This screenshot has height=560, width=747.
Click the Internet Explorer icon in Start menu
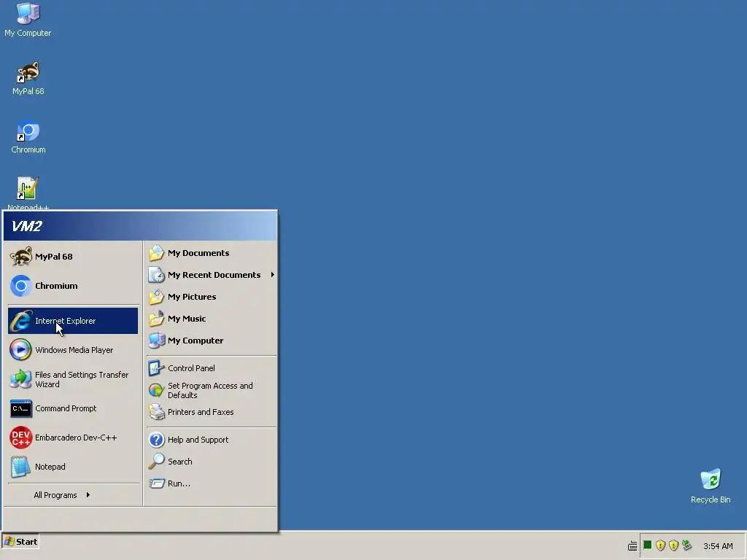pos(21,321)
